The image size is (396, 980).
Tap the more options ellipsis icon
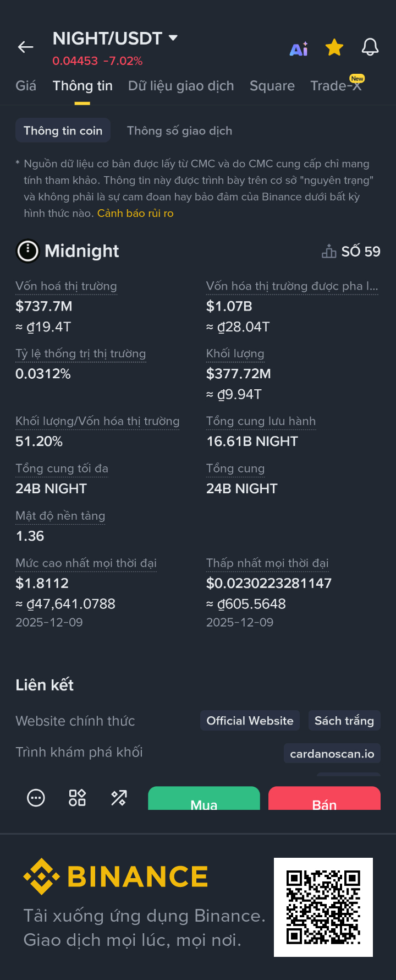tap(36, 797)
